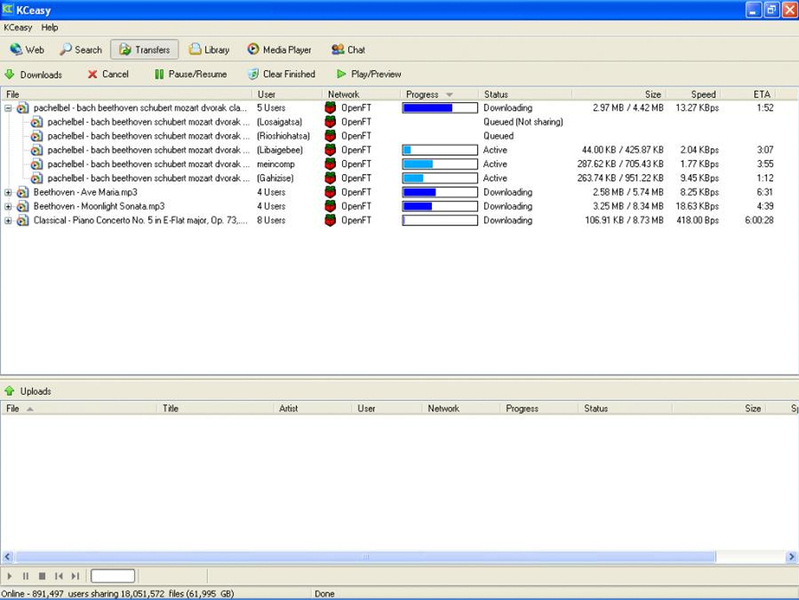Click OpenFT icon in Ave Maria row
The image size is (799, 600).
coord(330,192)
